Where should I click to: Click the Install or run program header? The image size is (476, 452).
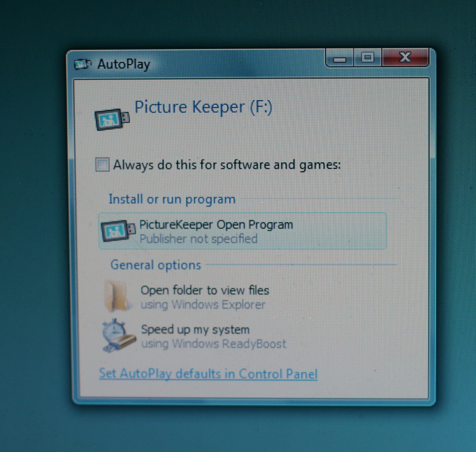coord(172,199)
